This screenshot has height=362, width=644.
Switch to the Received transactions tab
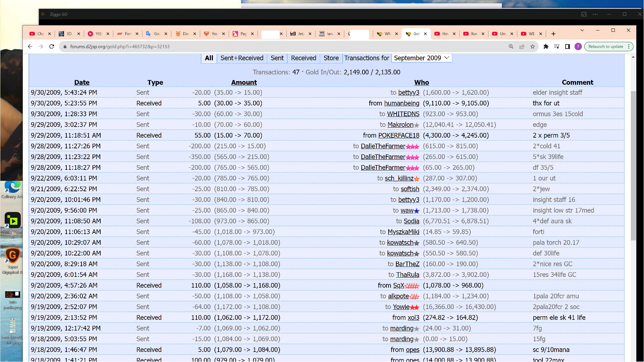(x=303, y=58)
